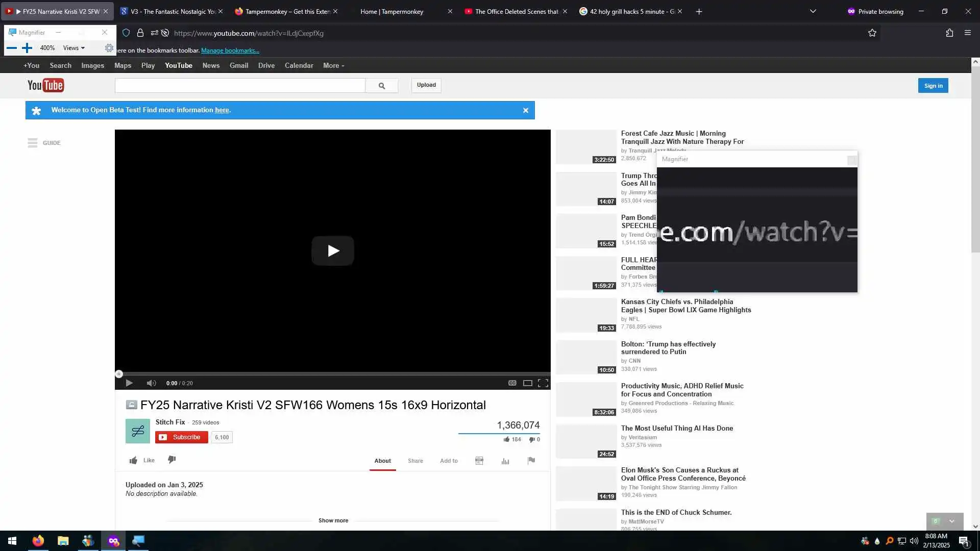Toggle closed captions CC button
The image size is (980, 551).
[x=512, y=383]
